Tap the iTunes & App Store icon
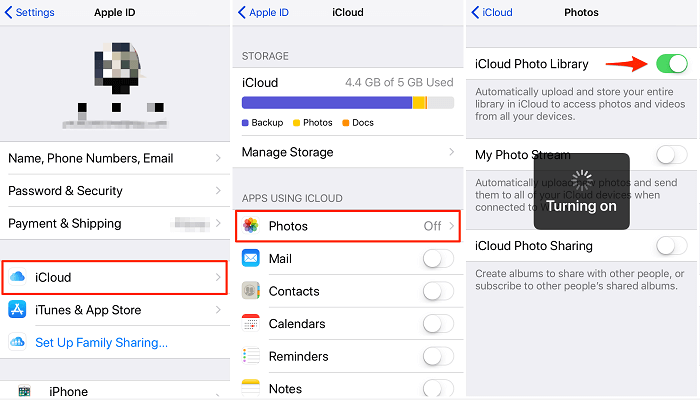 pos(18,310)
